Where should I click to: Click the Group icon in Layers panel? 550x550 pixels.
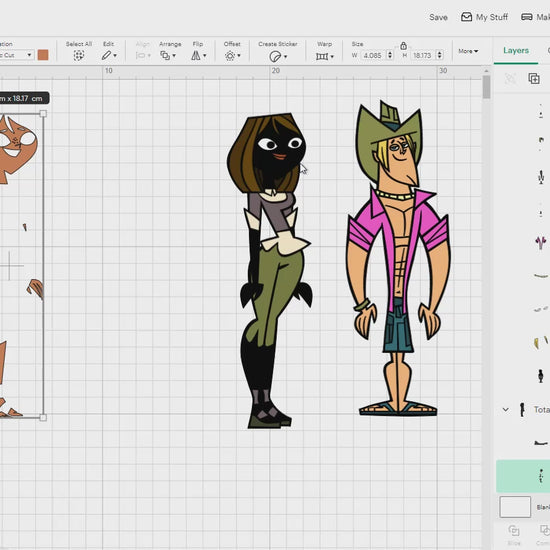point(510,79)
